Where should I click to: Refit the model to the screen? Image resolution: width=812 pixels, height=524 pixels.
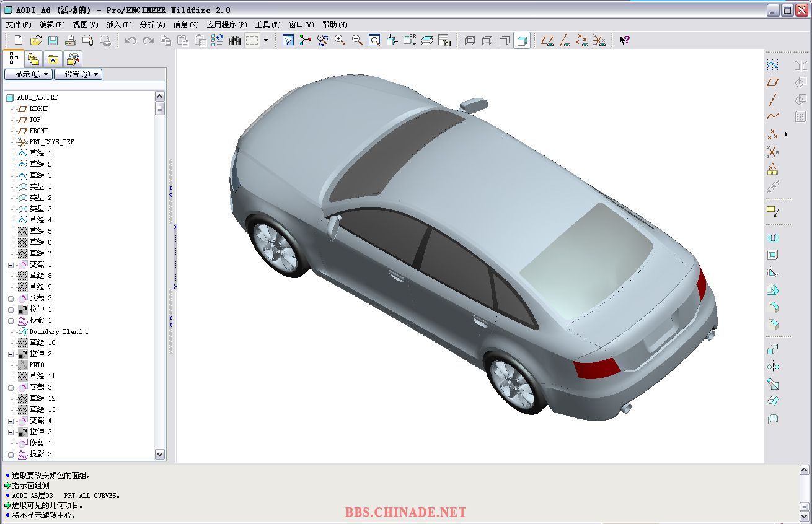pyautogui.click(x=374, y=40)
